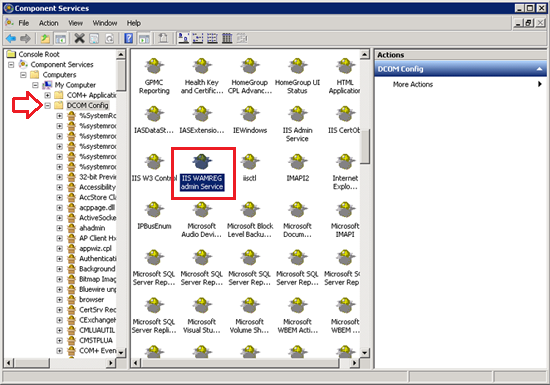Click the content pane vertical scrollbar thumb
This screenshot has height=385, width=550.
click(x=365, y=146)
